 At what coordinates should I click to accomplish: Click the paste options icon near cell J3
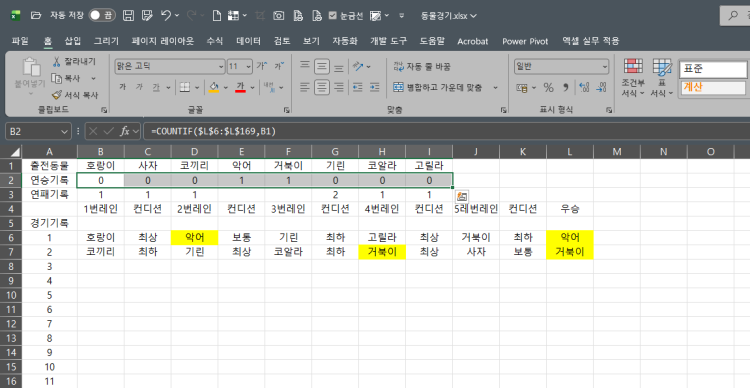pos(462,196)
